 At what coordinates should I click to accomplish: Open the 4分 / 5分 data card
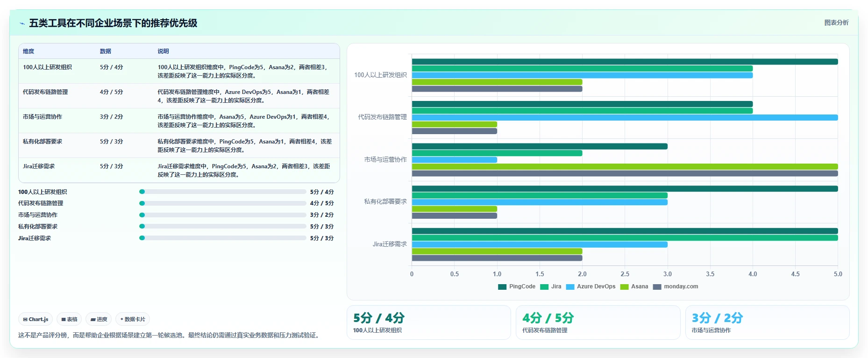(x=598, y=322)
